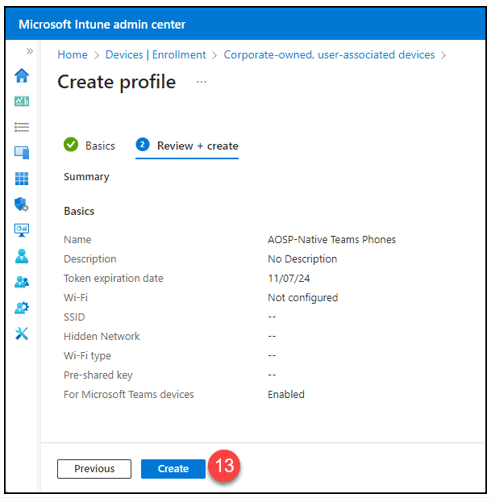Open the Groups sidebar icon
Screen dimensions: 492x498
click(22, 282)
